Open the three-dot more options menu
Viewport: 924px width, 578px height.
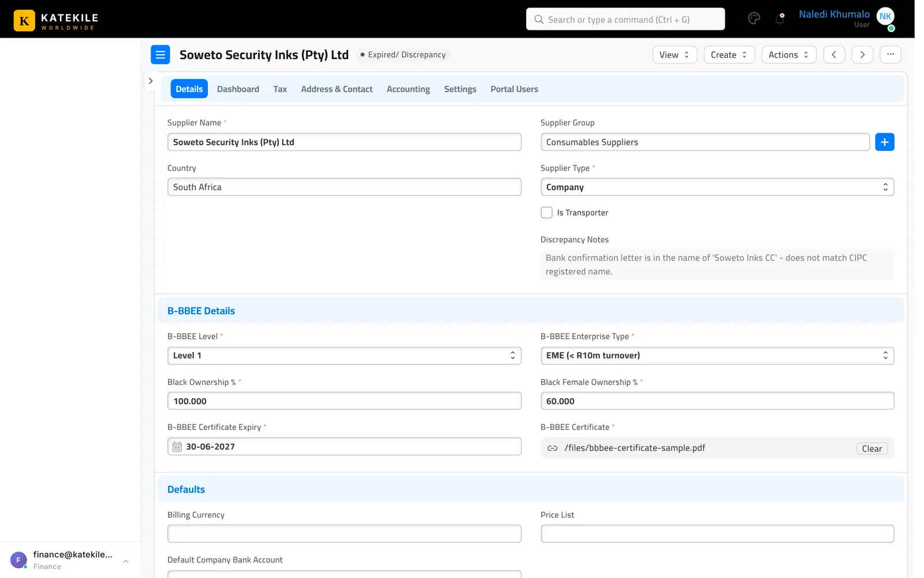pos(891,54)
